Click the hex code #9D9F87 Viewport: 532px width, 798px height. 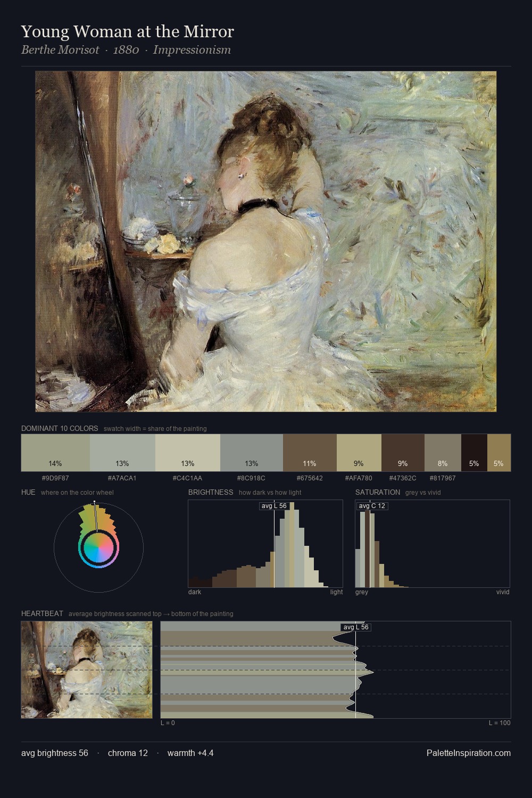55,478
